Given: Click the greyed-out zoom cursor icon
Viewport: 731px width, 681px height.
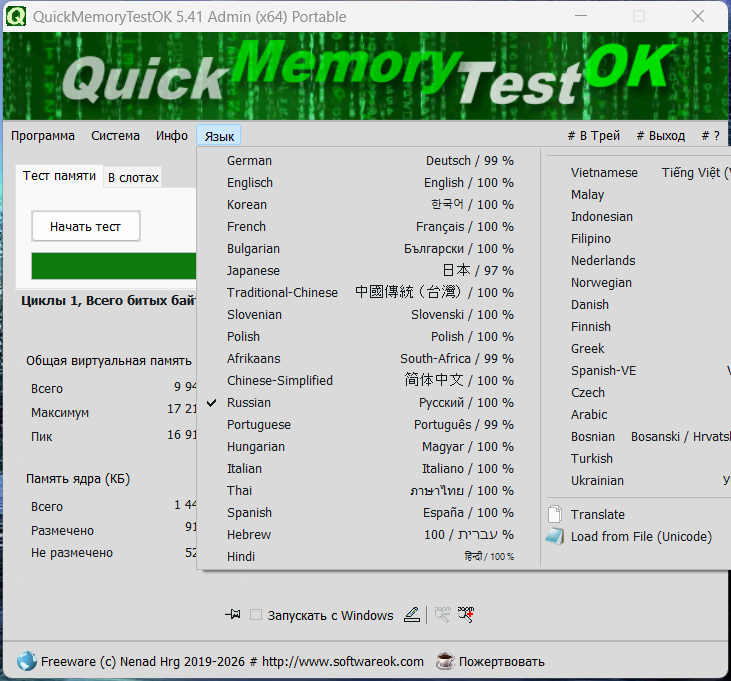Looking at the screenshot, I should click(442, 615).
